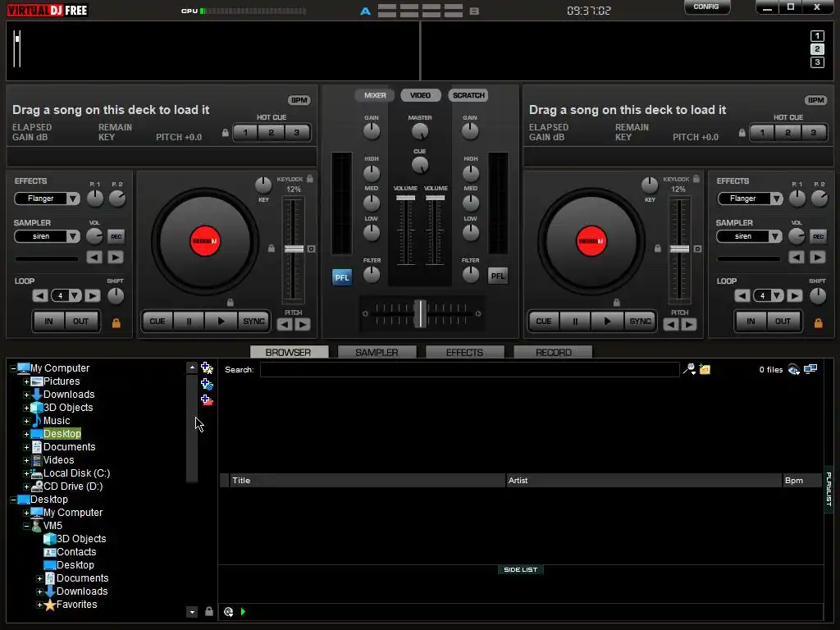Enable PFL on the right channel
Screen dimensions: 840x630
(498, 276)
